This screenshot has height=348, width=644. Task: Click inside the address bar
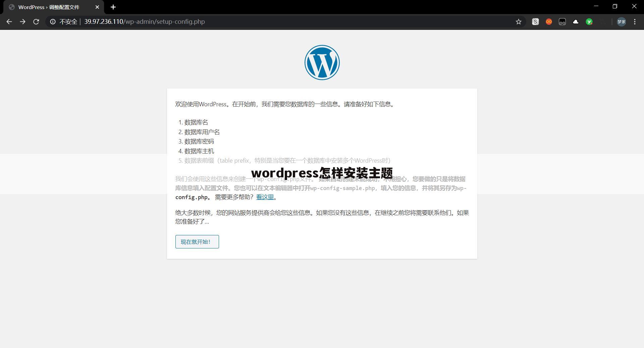click(x=235, y=21)
